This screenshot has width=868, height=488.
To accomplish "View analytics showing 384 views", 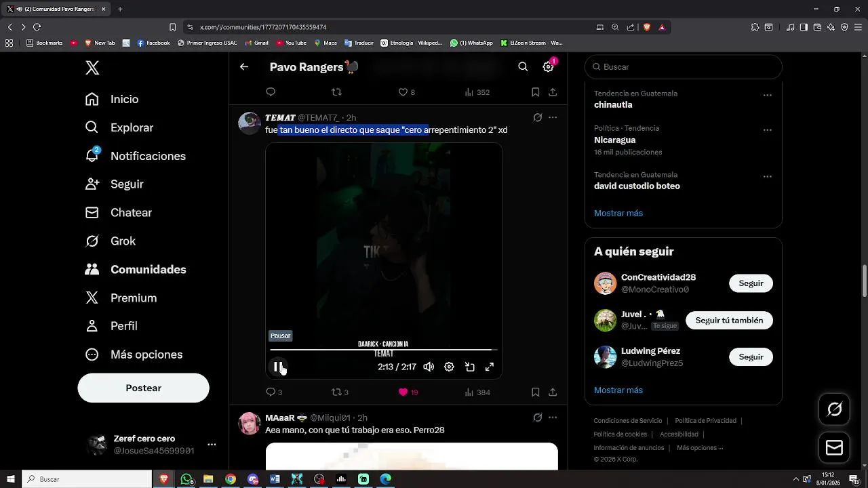I will 477,392.
